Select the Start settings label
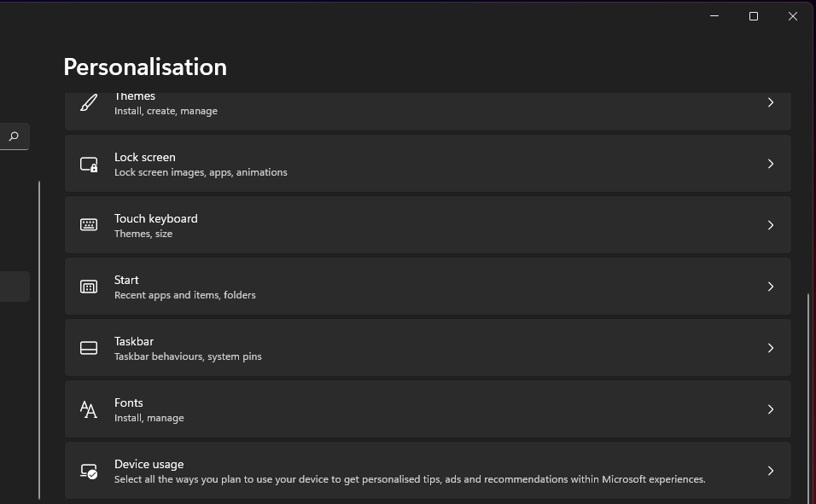This screenshot has height=504, width=816. pos(126,280)
